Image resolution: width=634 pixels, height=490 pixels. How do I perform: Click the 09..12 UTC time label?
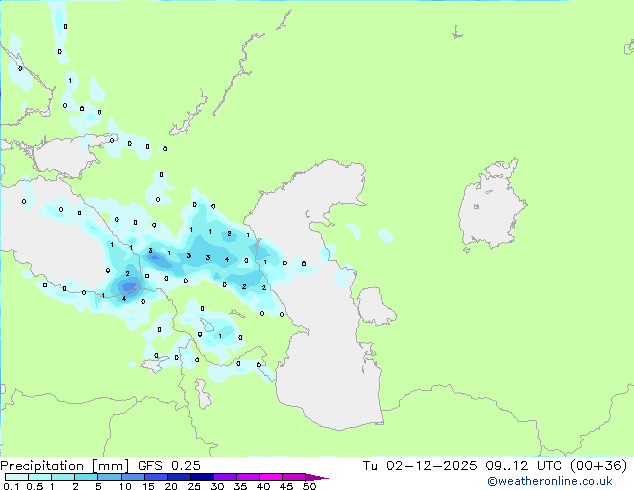coord(523,466)
